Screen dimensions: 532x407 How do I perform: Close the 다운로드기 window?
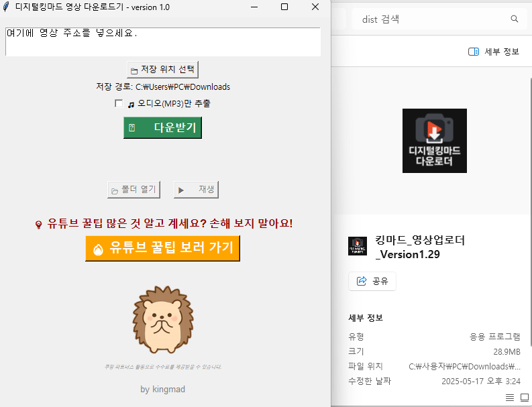point(315,7)
